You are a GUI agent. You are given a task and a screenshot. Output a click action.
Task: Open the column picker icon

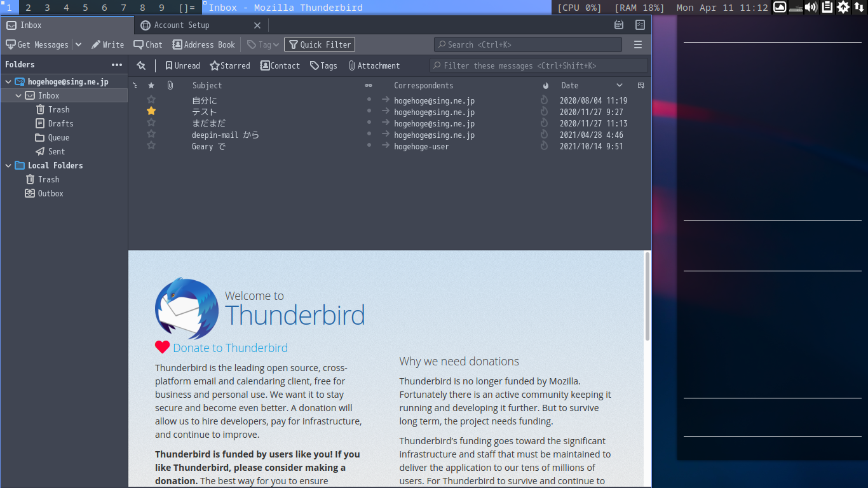(x=641, y=85)
